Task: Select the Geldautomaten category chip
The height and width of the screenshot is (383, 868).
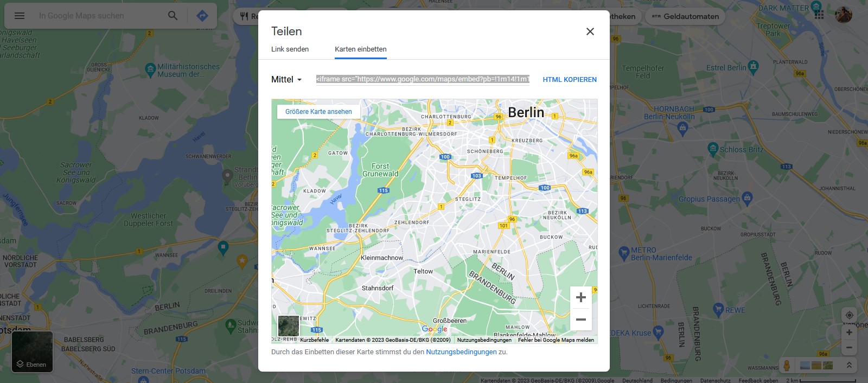Action: [x=685, y=16]
